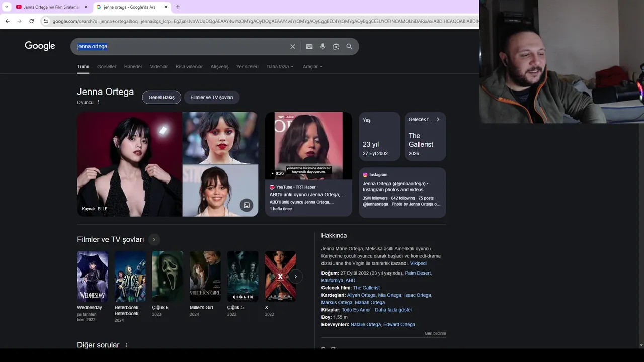Click the Natalie Ortega parent link
The image size is (644, 362).
pyautogui.click(x=366, y=325)
